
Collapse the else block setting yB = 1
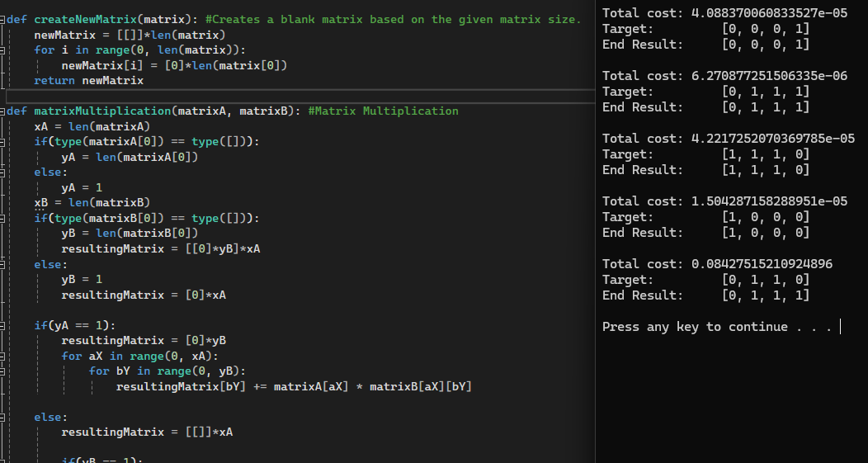3,265
